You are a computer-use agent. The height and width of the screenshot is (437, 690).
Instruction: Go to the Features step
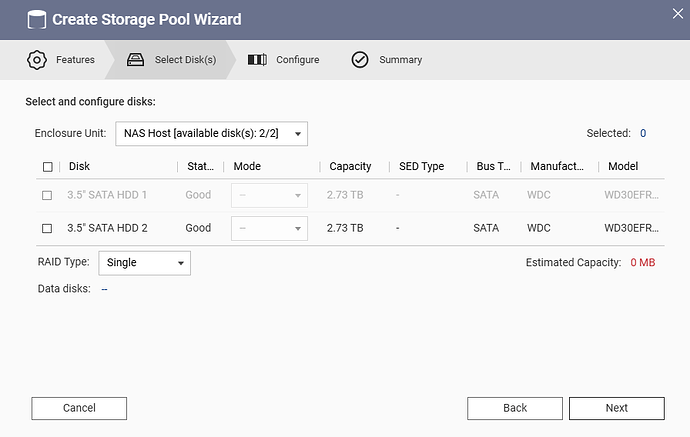61,60
